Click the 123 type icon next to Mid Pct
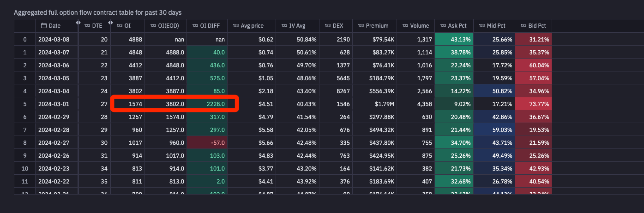 pyautogui.click(x=482, y=26)
